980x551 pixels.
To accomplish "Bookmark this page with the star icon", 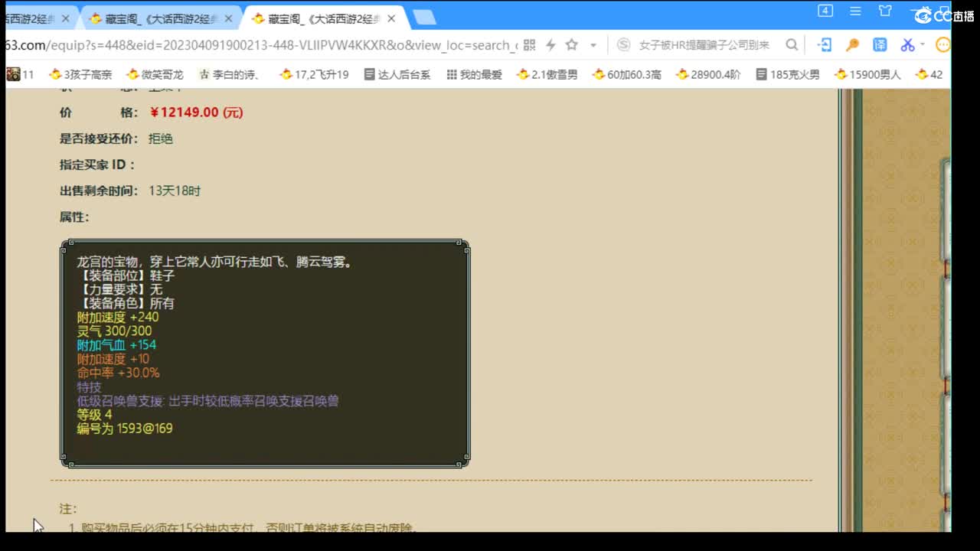I will (x=571, y=45).
